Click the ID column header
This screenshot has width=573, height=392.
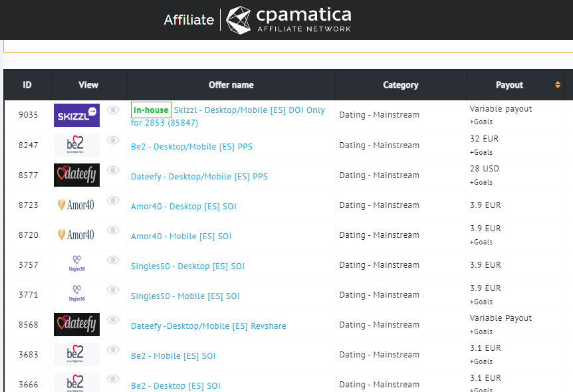click(27, 85)
